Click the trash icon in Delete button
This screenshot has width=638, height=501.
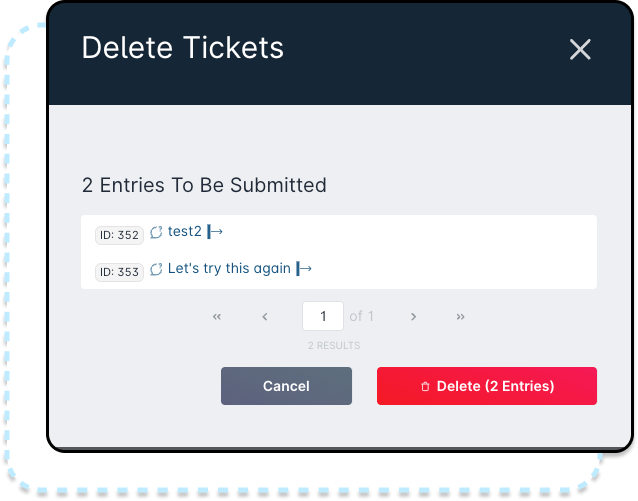[x=425, y=386]
